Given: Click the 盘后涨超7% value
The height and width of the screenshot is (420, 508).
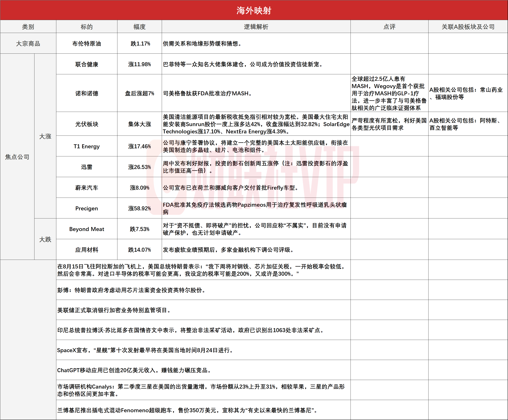Looking at the screenshot, I should point(140,93).
